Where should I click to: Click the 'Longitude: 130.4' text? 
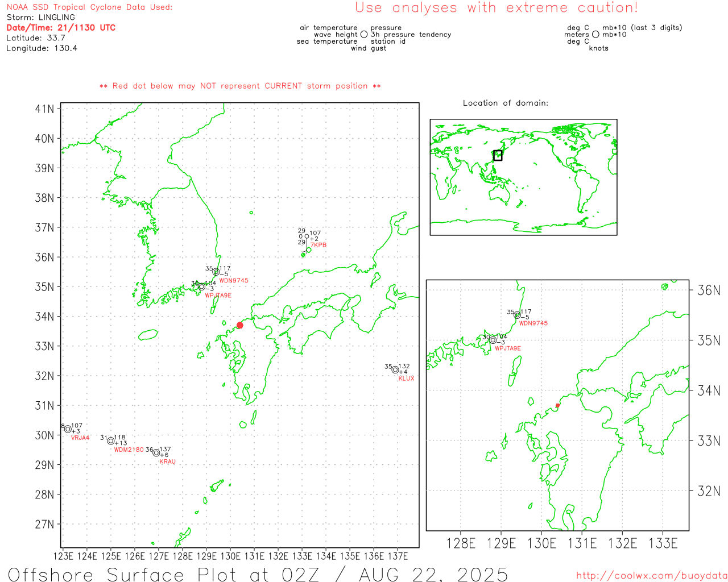(42, 48)
